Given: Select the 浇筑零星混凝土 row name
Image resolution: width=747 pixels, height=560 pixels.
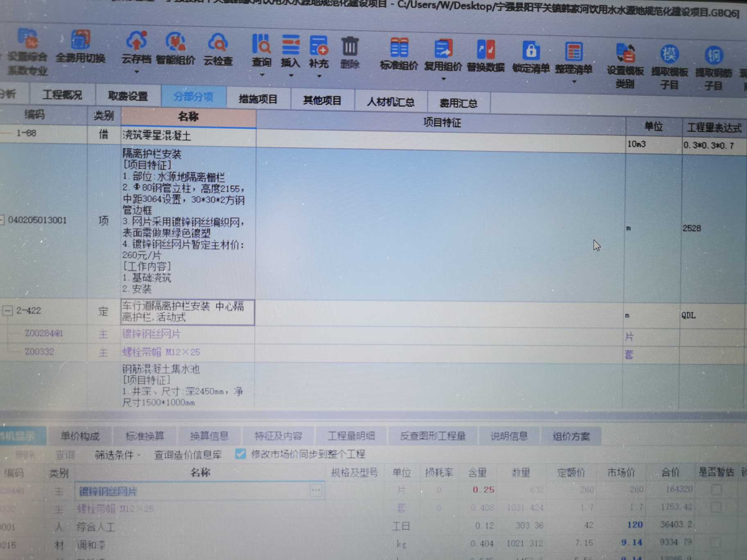Looking at the screenshot, I should (156, 136).
